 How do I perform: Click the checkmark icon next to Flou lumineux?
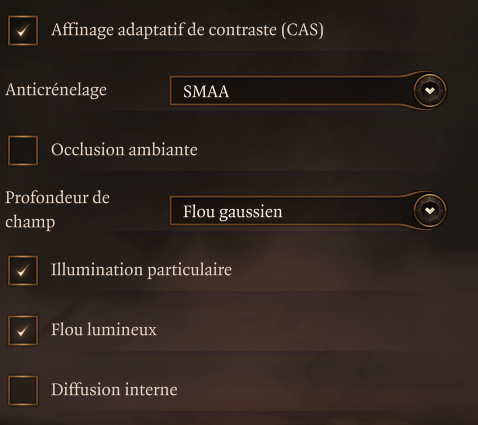[x=23, y=330]
